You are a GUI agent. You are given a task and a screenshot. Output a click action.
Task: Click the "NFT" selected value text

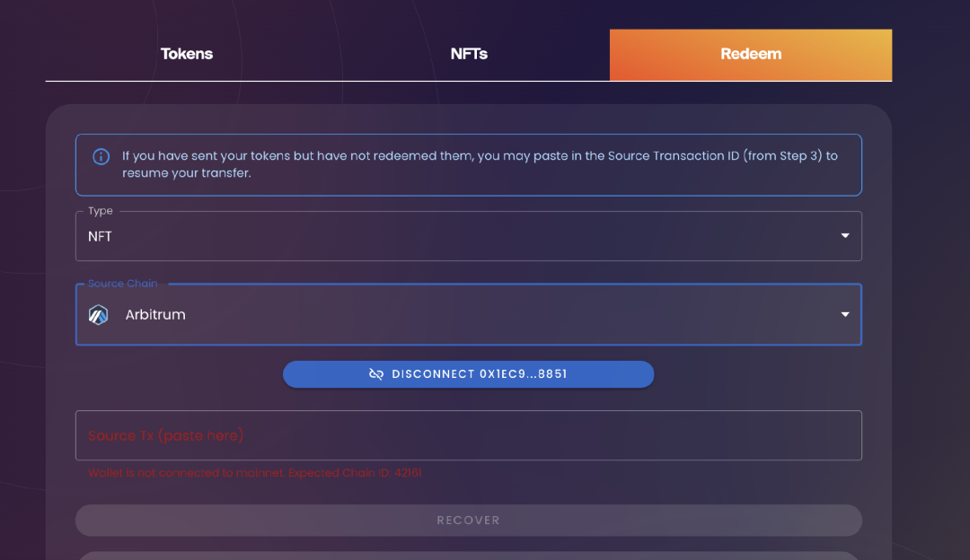pyautogui.click(x=100, y=237)
